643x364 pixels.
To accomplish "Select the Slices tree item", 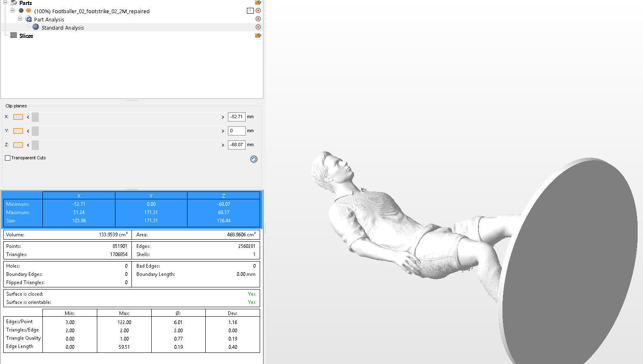I will [x=26, y=36].
